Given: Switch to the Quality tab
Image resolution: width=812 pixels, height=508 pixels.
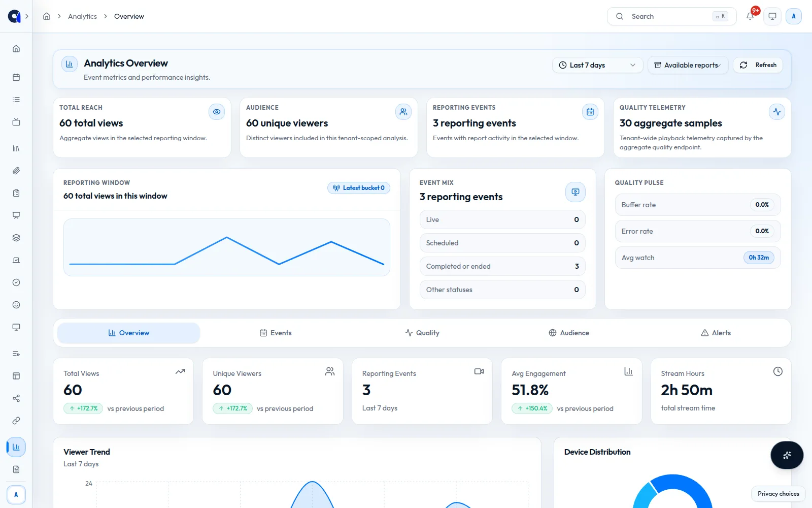Looking at the screenshot, I should (x=422, y=333).
